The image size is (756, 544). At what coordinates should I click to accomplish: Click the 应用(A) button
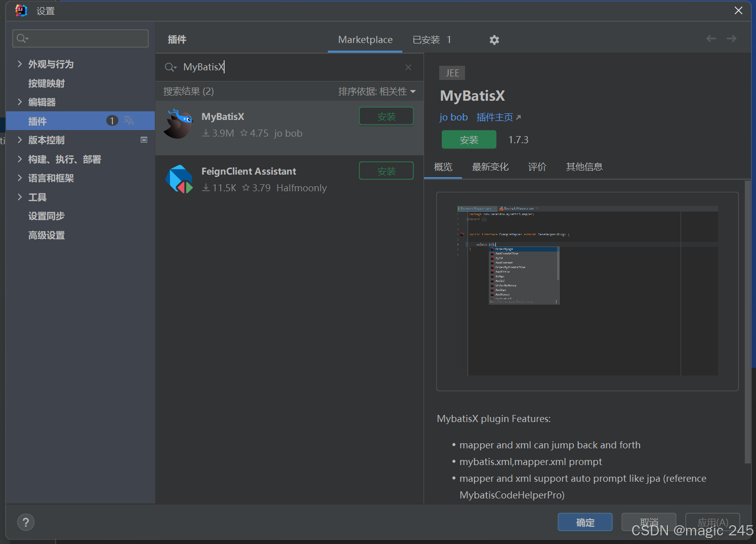[712, 522]
